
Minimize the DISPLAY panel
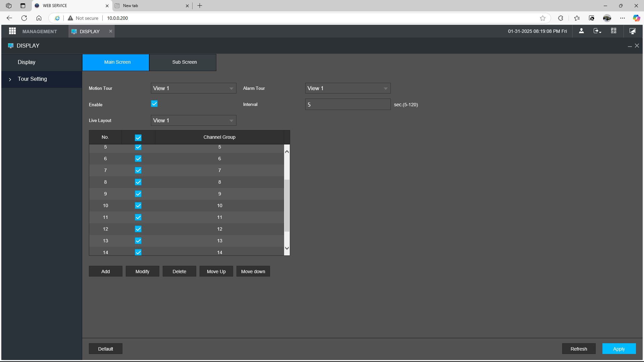pos(630,46)
